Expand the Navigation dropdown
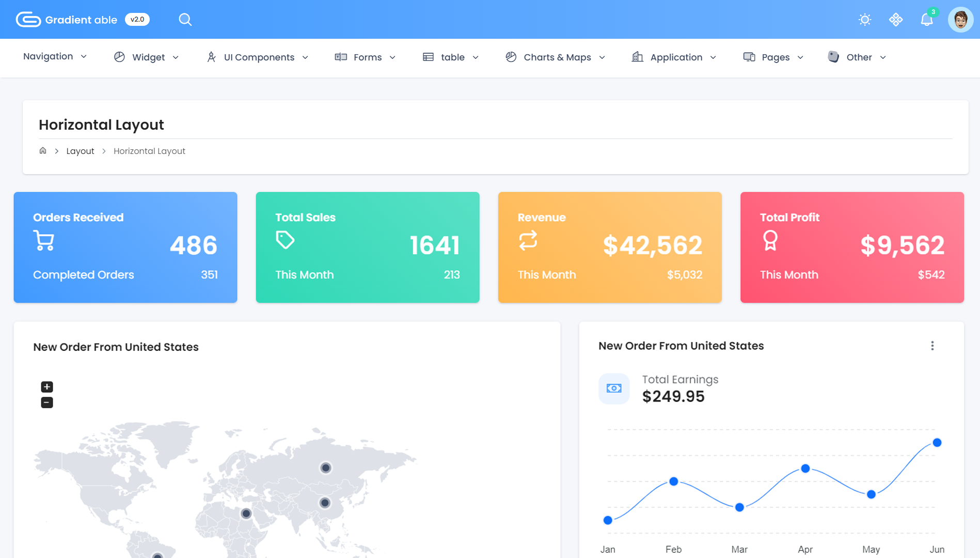This screenshot has width=980, height=558. (x=55, y=57)
